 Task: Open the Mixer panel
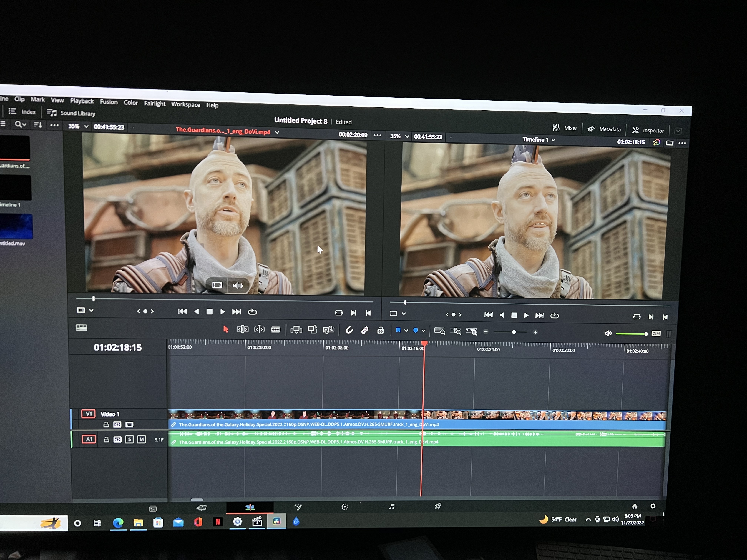click(565, 128)
